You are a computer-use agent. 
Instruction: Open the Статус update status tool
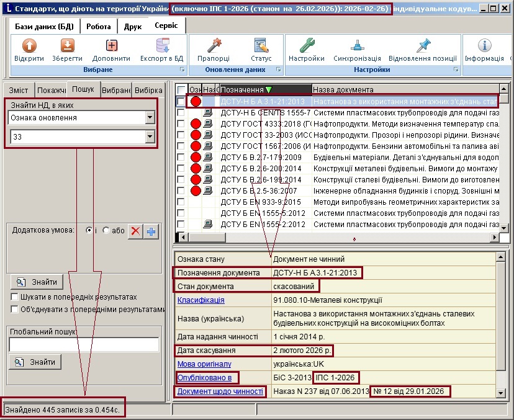[x=261, y=50]
